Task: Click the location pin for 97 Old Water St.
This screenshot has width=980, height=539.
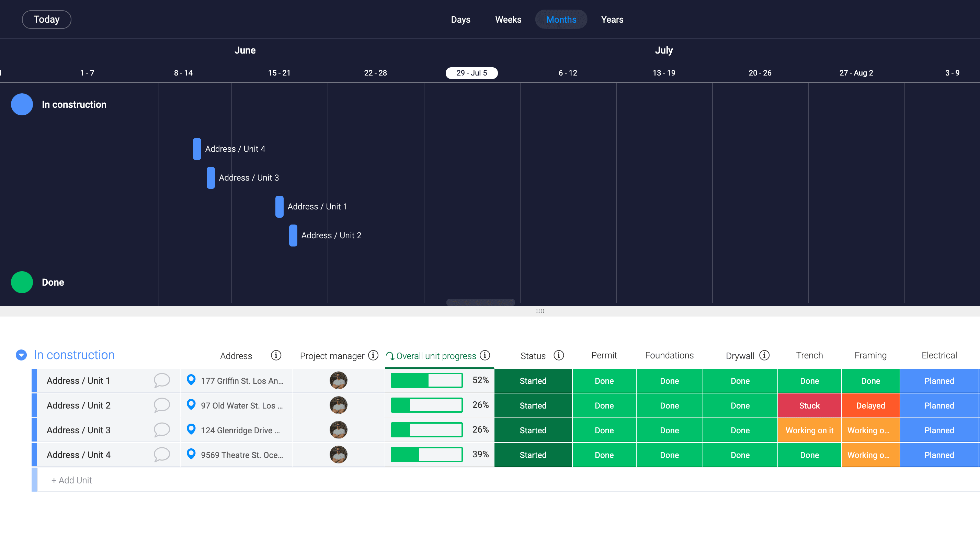Action: [x=191, y=404]
